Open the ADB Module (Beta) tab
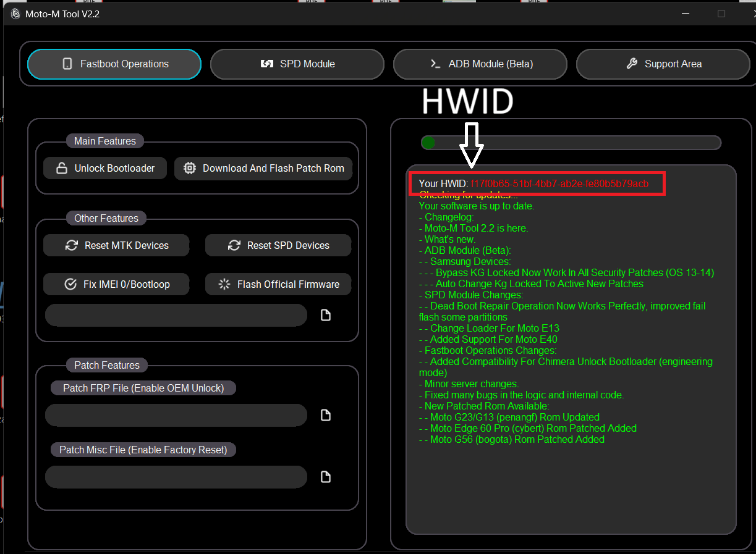756x554 pixels. pyautogui.click(x=480, y=64)
